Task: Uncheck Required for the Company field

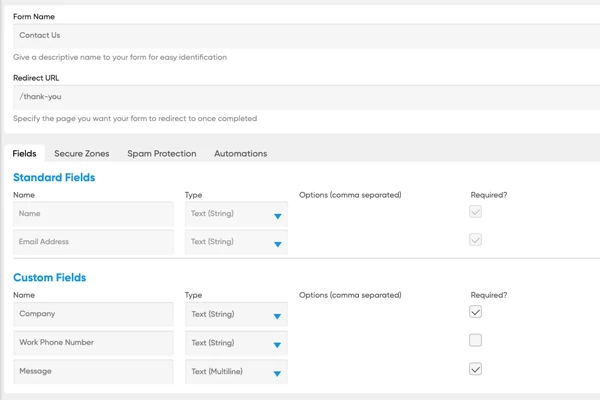Action: (x=475, y=312)
